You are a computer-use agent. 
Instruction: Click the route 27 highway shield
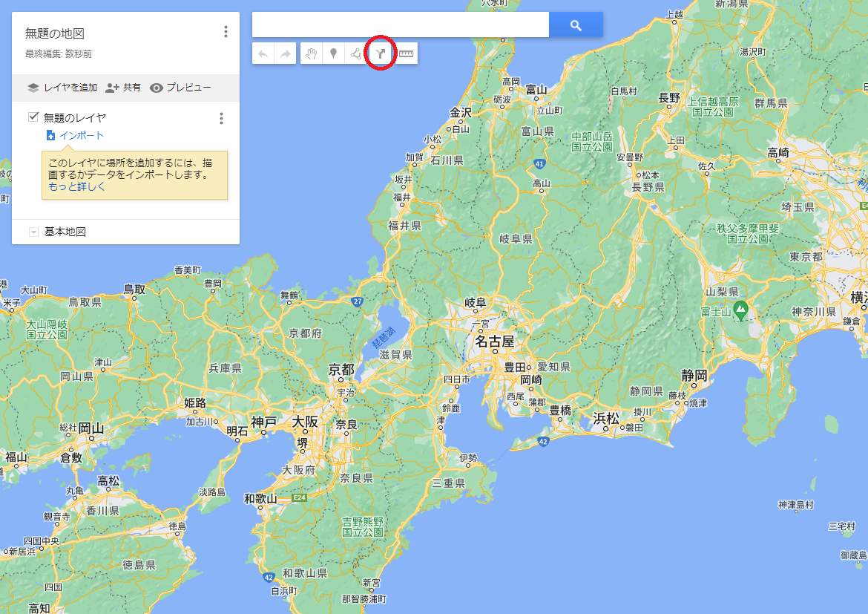click(x=358, y=302)
